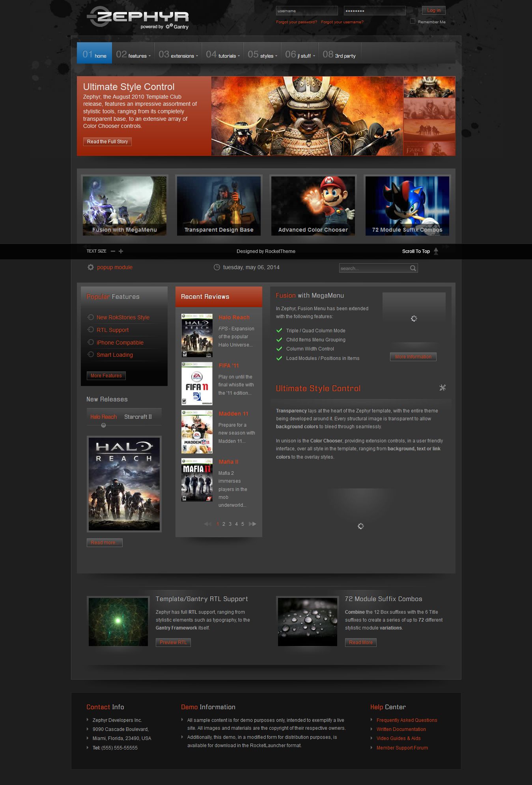The height and width of the screenshot is (785, 532).
Task: Open FIFA '11 review cover image
Action: [197, 384]
